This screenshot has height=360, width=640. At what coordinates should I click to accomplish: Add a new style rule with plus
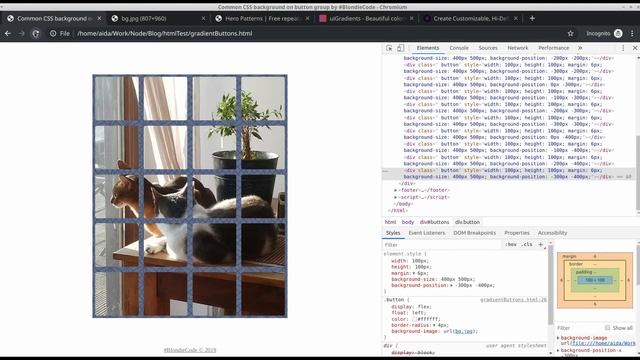[x=540, y=244]
